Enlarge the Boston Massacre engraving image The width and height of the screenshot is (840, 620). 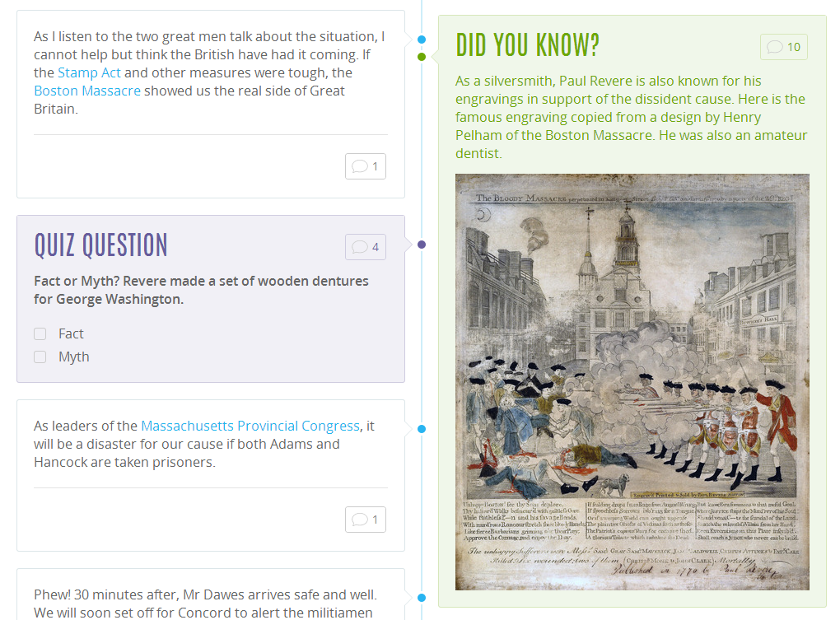coord(632,381)
